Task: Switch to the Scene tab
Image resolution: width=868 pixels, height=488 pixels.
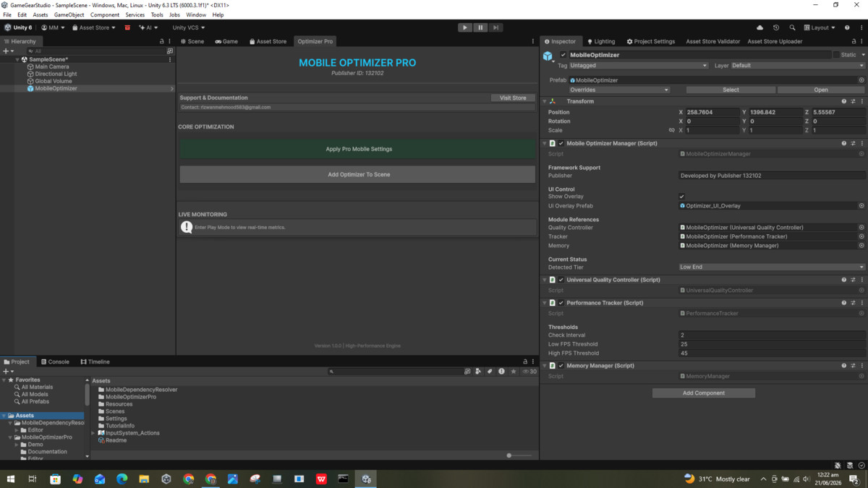Action: tap(192, 41)
